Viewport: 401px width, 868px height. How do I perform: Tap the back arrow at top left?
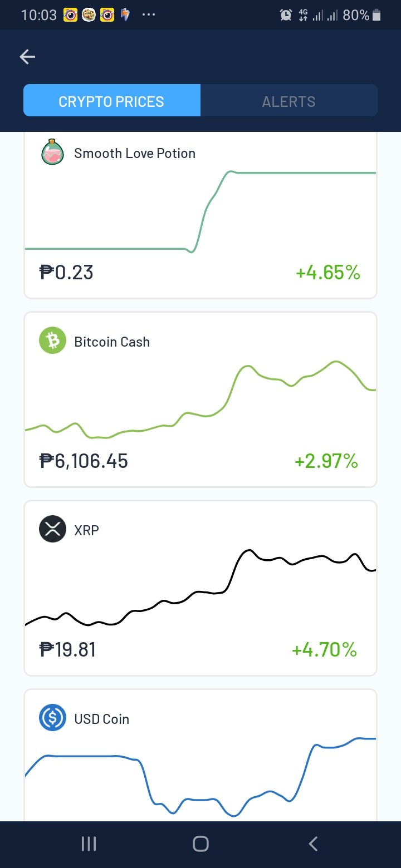[27, 57]
